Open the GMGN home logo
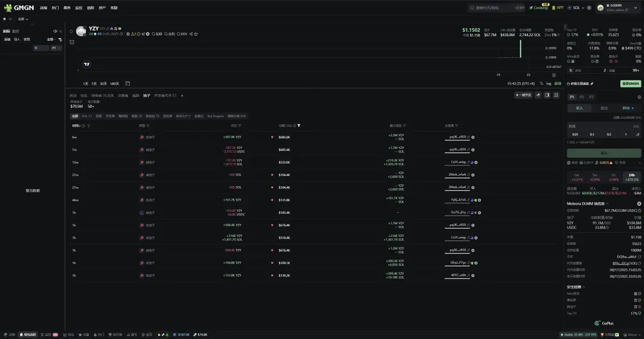 (18, 8)
